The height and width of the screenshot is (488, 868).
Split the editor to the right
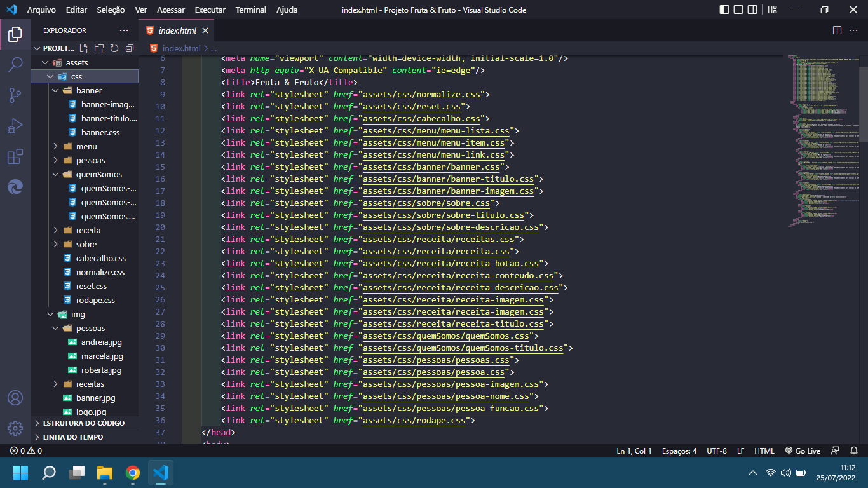(x=837, y=30)
